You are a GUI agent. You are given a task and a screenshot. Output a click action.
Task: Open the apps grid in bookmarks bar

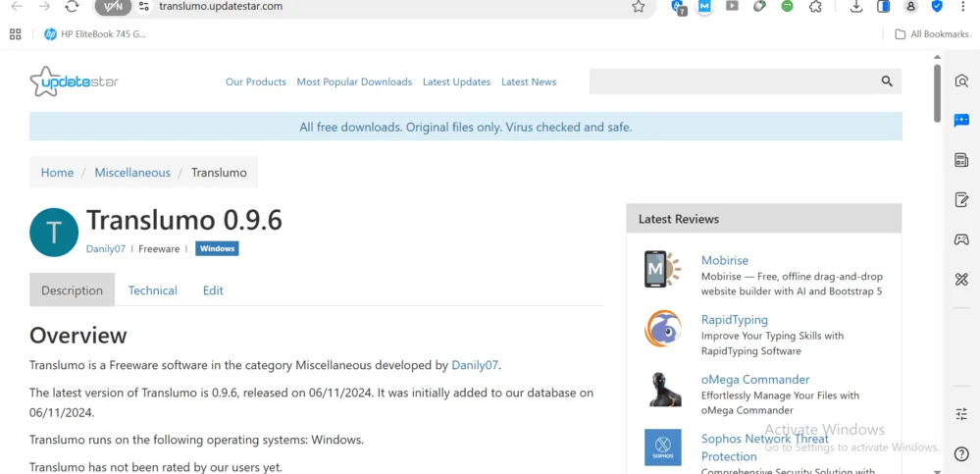pyautogui.click(x=15, y=34)
